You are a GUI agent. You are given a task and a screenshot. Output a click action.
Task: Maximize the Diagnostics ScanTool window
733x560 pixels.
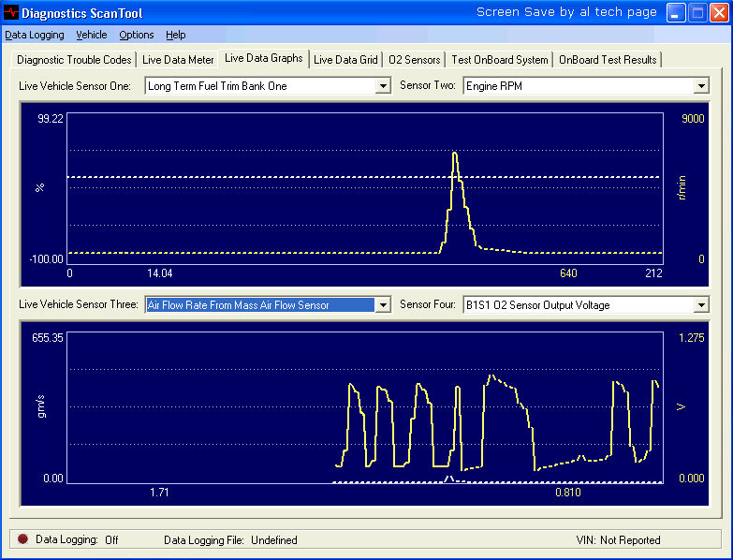click(x=697, y=13)
